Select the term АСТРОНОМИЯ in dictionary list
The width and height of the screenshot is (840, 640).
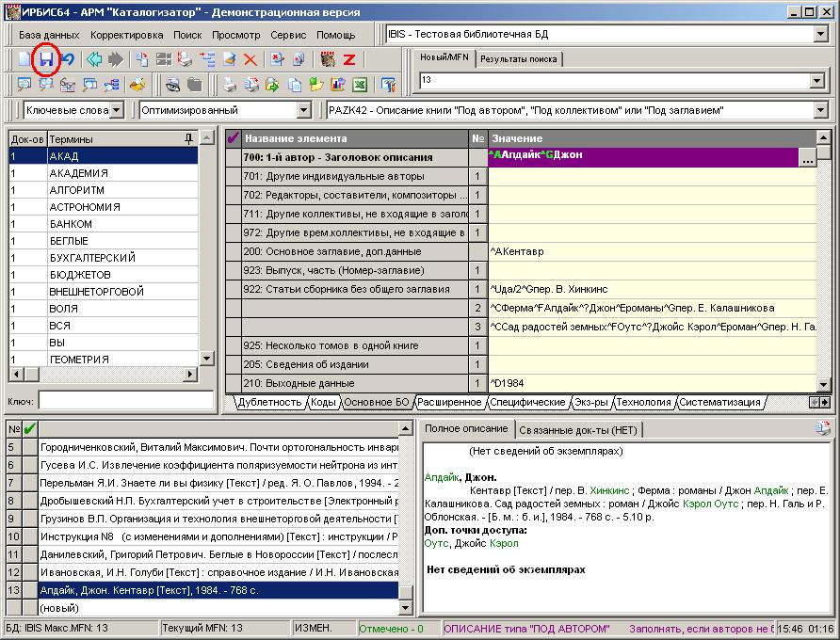[85, 207]
